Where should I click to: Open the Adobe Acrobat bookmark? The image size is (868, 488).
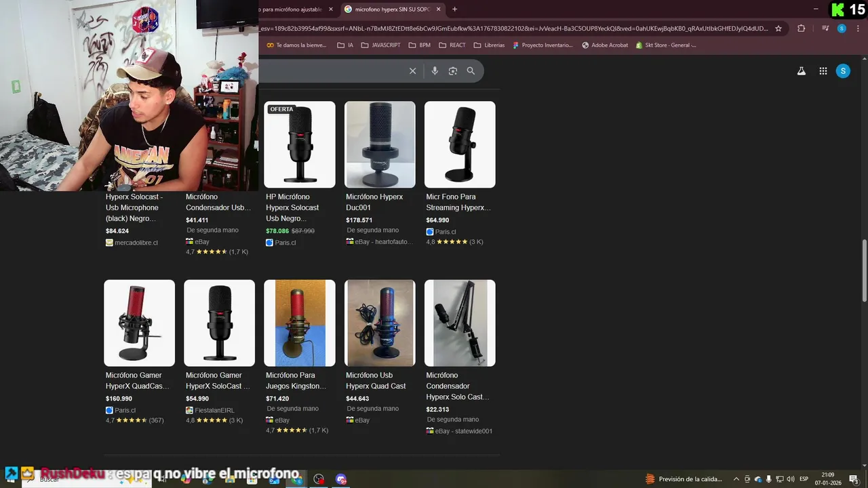[605, 45]
